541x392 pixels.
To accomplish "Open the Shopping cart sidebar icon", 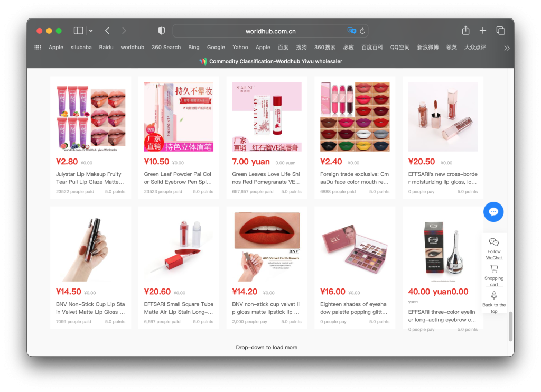I will pos(494,269).
